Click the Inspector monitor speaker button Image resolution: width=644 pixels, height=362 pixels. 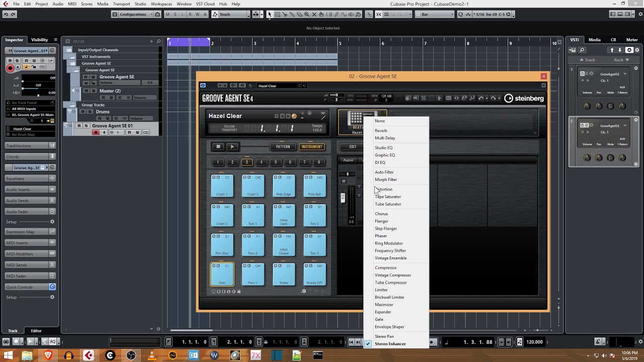coord(18,67)
